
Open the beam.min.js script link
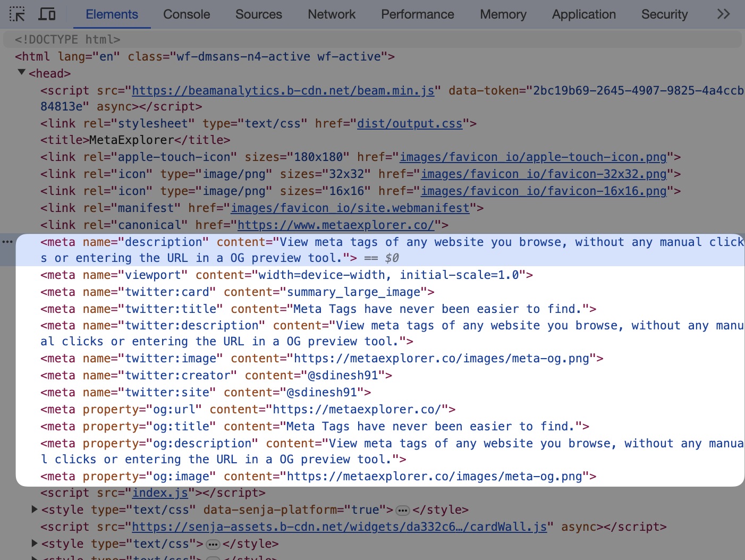coord(283,91)
